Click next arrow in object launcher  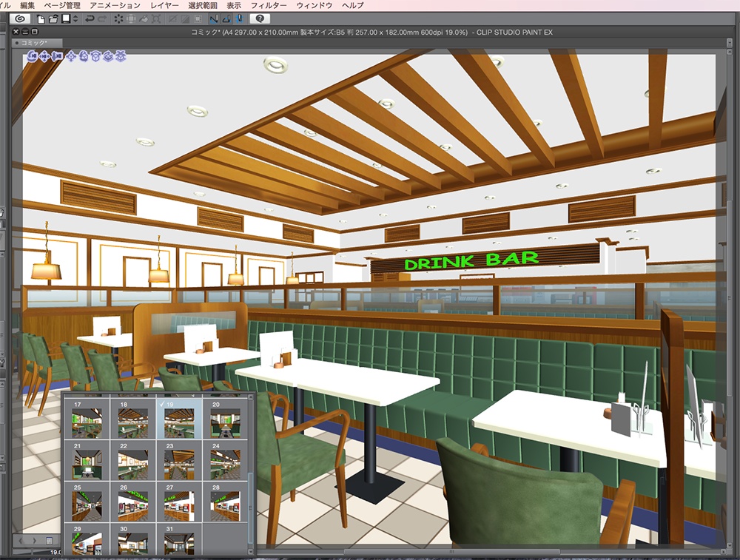pos(34,540)
